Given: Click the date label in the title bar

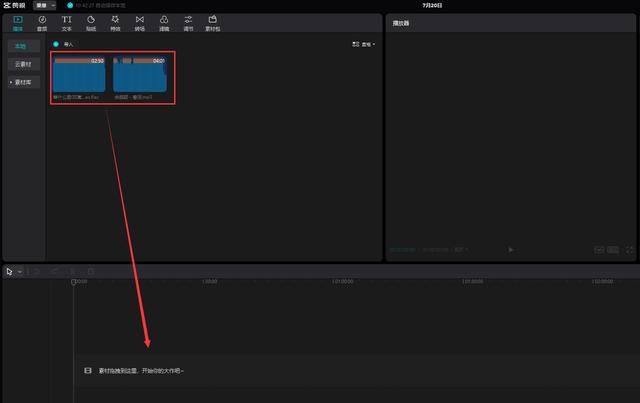Looking at the screenshot, I should (432, 5).
